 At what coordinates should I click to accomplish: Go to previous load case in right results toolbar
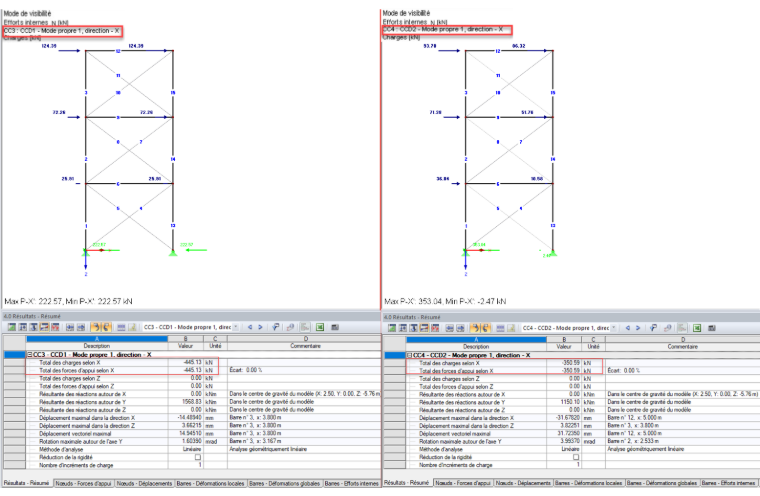(x=628, y=328)
